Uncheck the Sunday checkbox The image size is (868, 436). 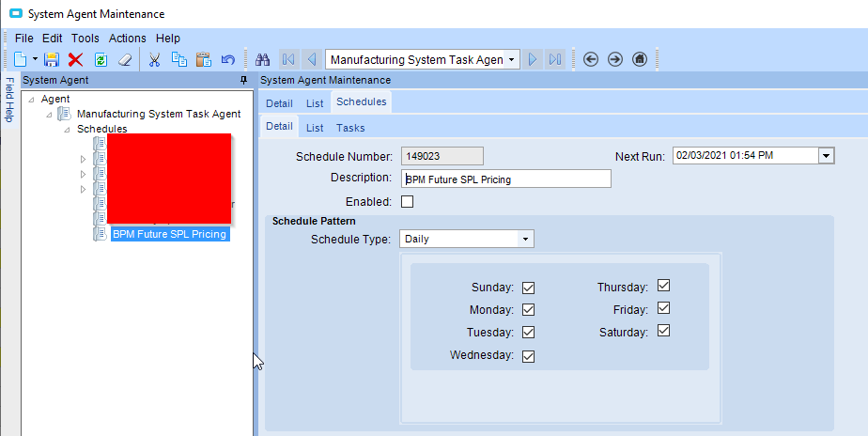click(528, 288)
